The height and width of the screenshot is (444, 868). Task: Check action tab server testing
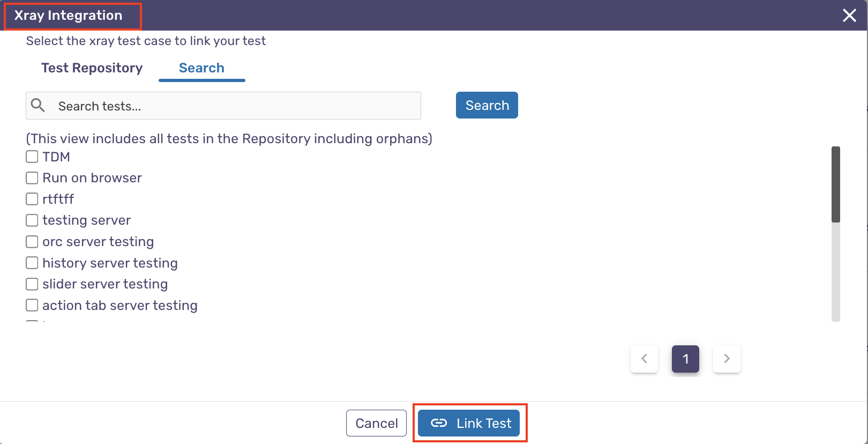(32, 305)
